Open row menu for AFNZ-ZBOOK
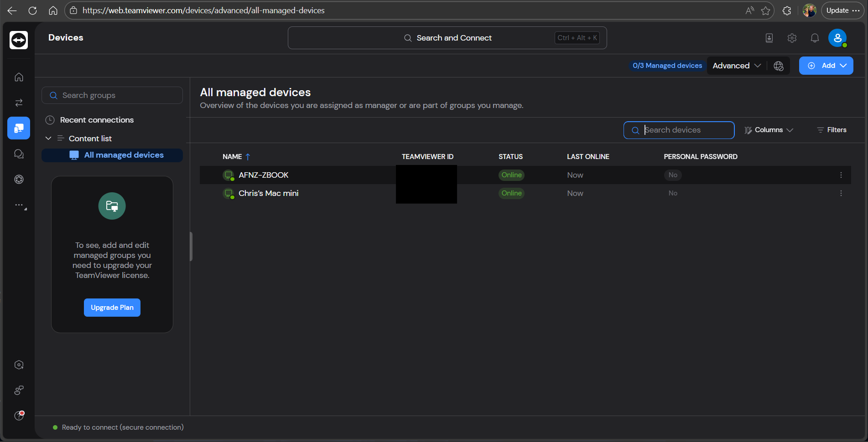Screen dimensions: 868x442 (x=841, y=175)
